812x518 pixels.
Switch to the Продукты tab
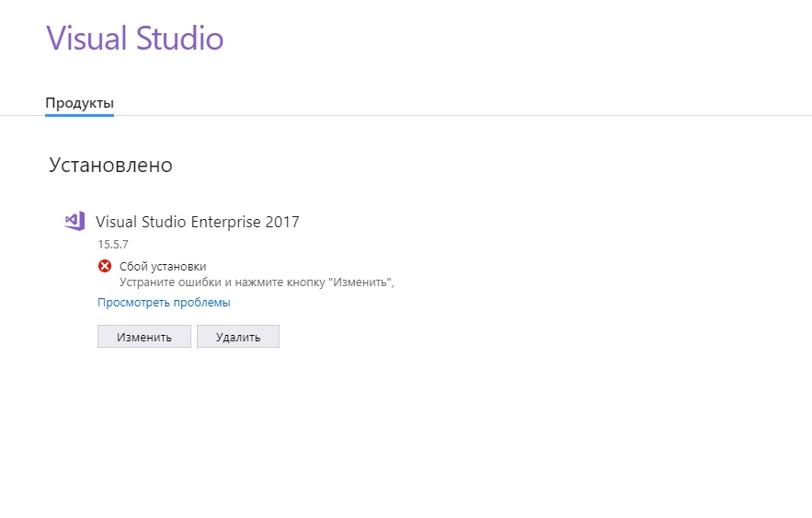click(x=79, y=102)
